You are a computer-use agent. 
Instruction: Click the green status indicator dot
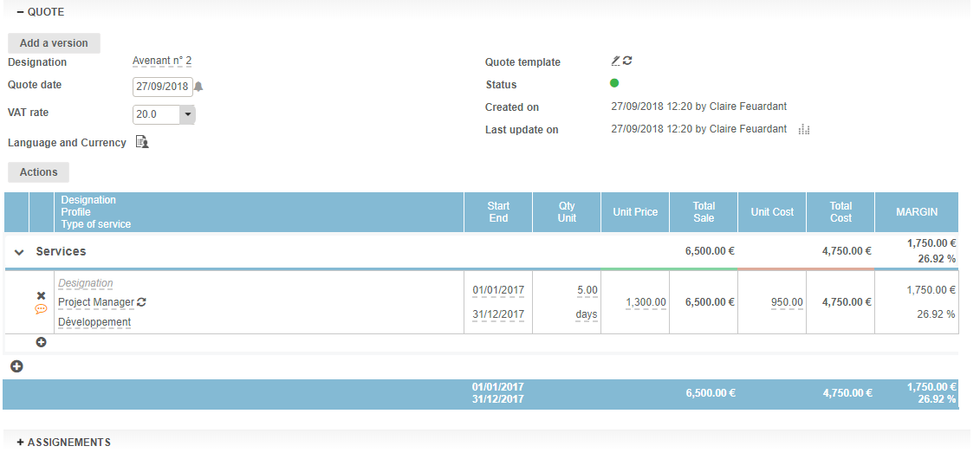coord(614,83)
